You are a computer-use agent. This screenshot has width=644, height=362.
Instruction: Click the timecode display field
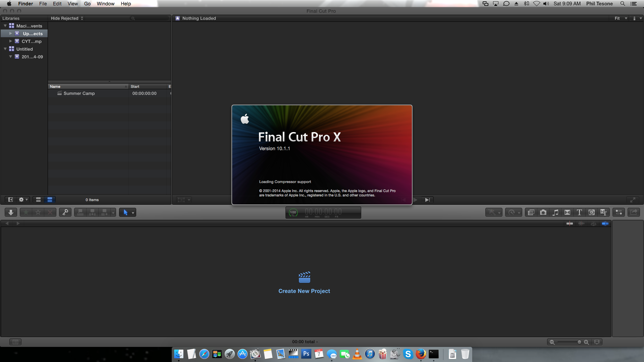[323, 213]
